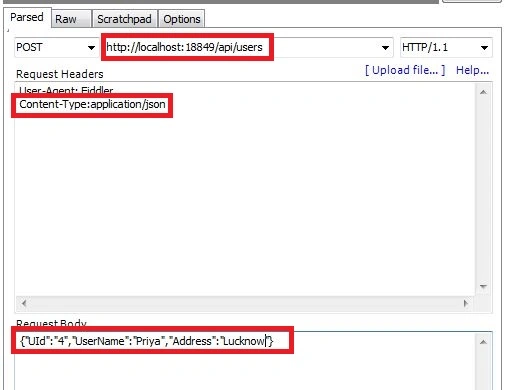Open the POST method dropdown

click(x=56, y=47)
